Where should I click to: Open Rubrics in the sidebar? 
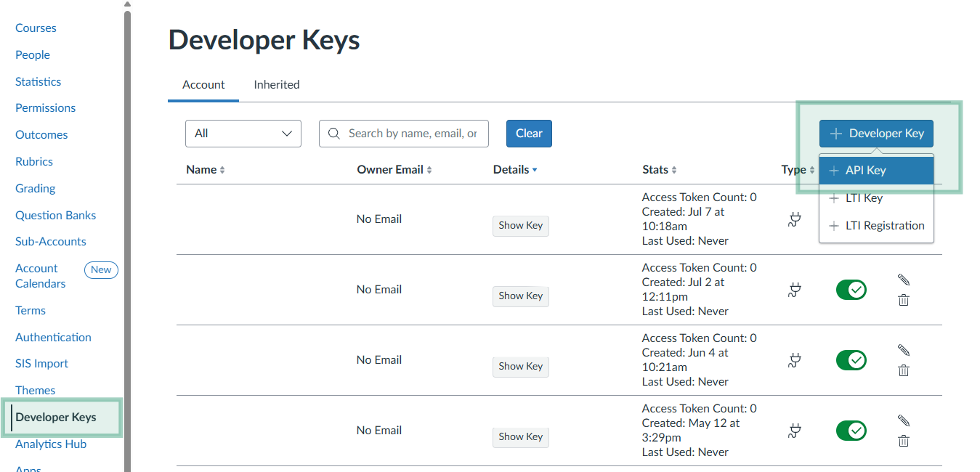pos(34,162)
